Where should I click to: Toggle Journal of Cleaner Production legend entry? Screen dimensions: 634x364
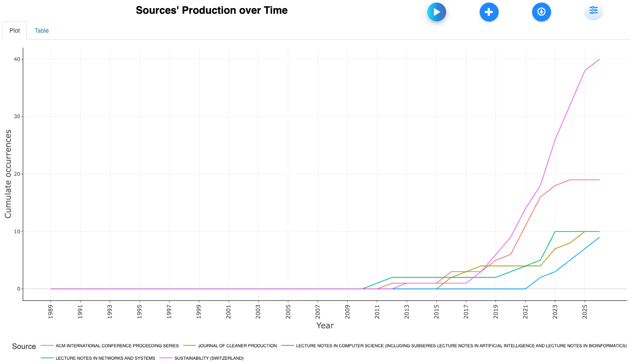tap(237, 346)
